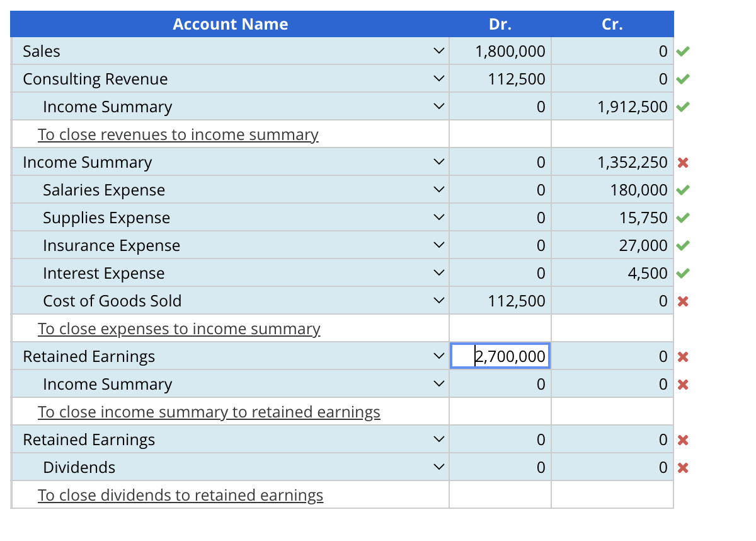
Task: Click the green checkmark for Interest Expense
Action: (x=683, y=273)
